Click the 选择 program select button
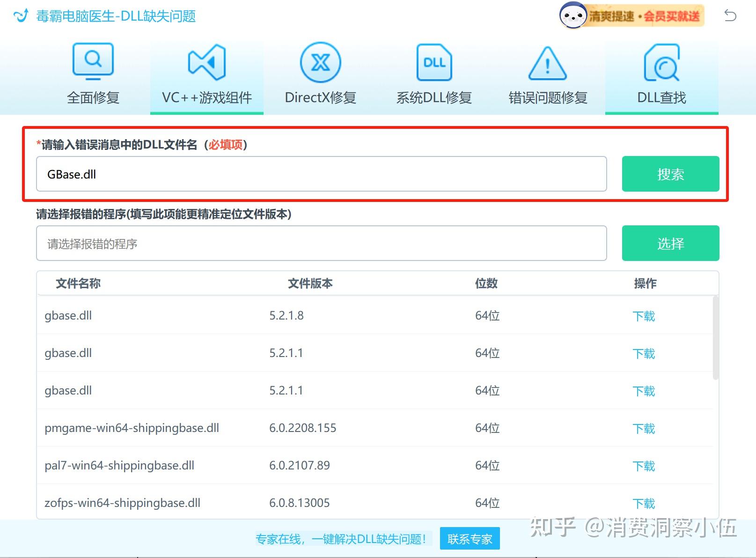 point(670,243)
